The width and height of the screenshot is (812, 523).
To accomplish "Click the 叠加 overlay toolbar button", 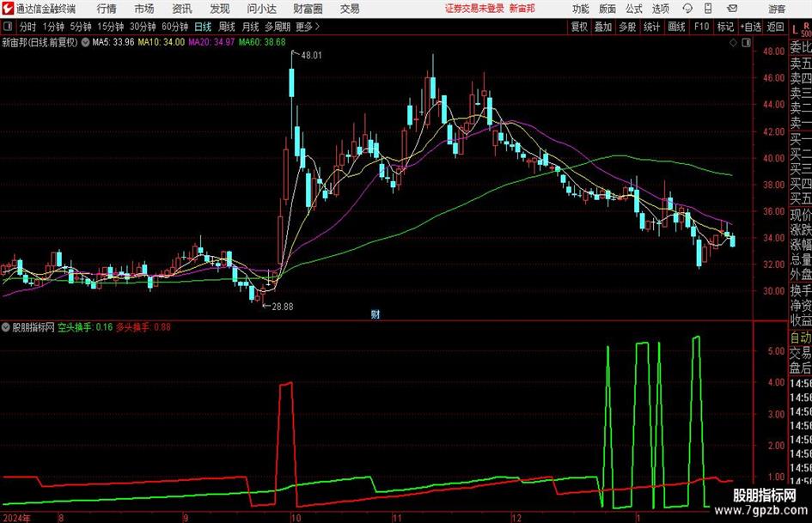I will click(603, 27).
